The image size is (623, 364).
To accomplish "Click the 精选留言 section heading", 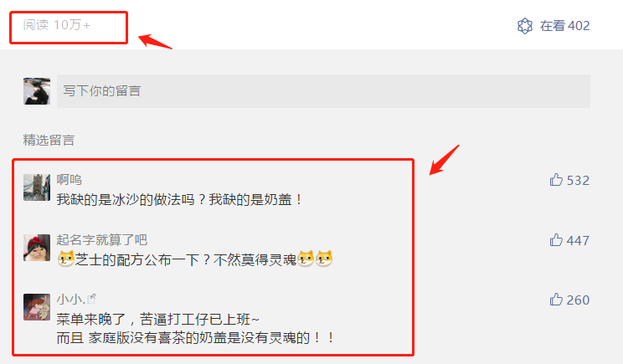I will [x=49, y=140].
